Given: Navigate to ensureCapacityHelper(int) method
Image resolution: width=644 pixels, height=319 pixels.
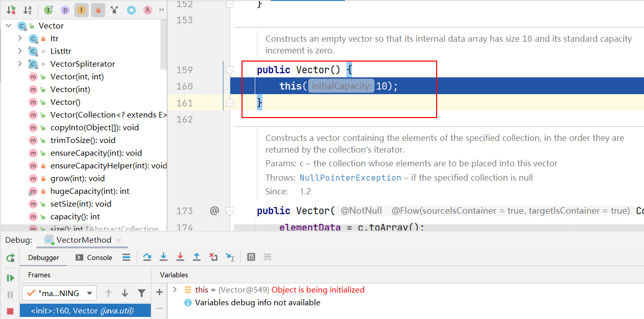Looking at the screenshot, I should click(x=109, y=165).
